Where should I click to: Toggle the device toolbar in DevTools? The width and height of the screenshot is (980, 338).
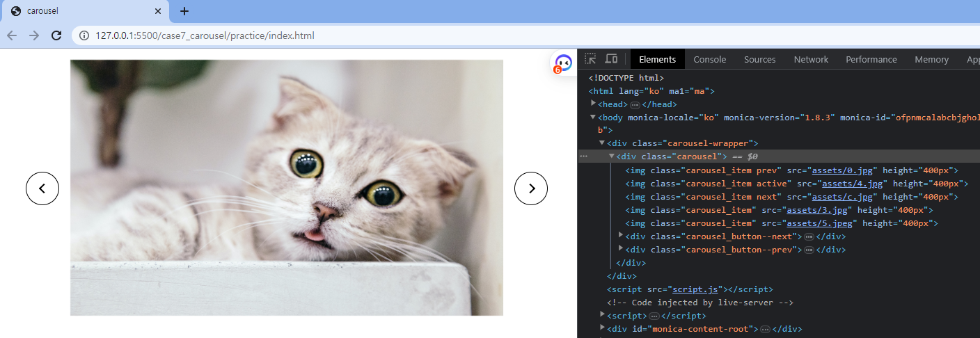[x=611, y=59]
